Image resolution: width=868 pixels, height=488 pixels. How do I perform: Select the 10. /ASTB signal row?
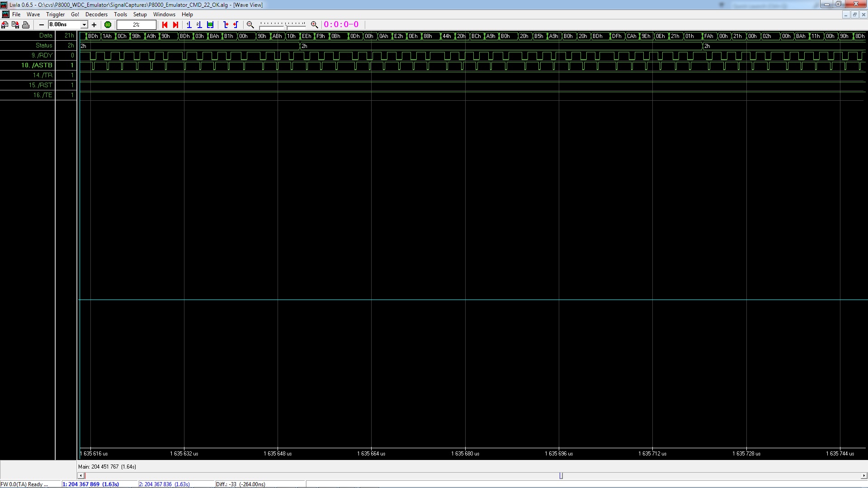click(37, 65)
